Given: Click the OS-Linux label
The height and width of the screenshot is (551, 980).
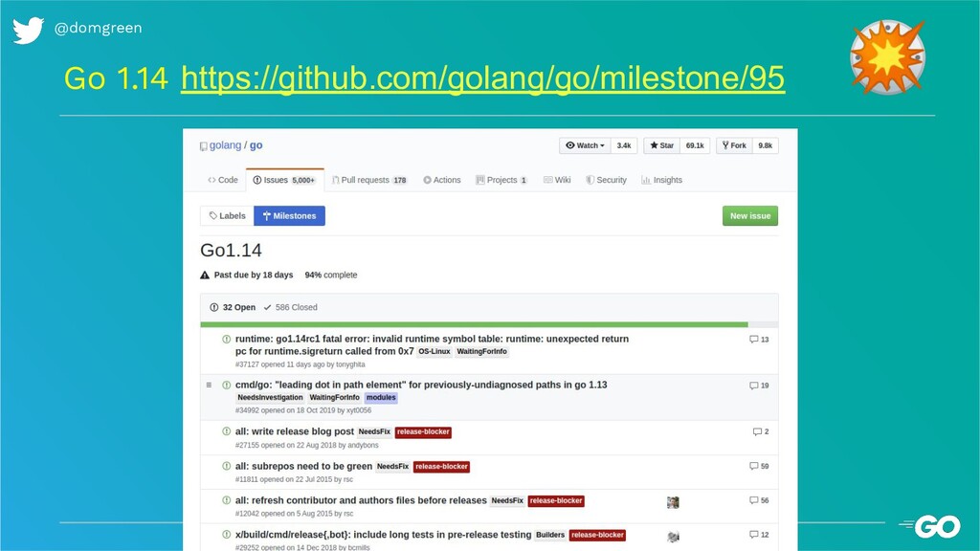Looking at the screenshot, I should tap(434, 352).
